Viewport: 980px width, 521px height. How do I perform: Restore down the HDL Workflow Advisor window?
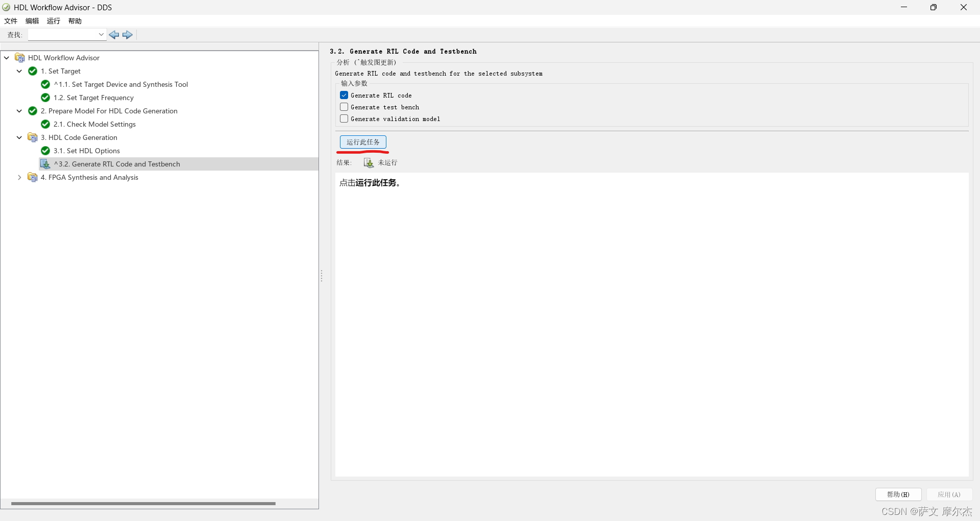934,7
